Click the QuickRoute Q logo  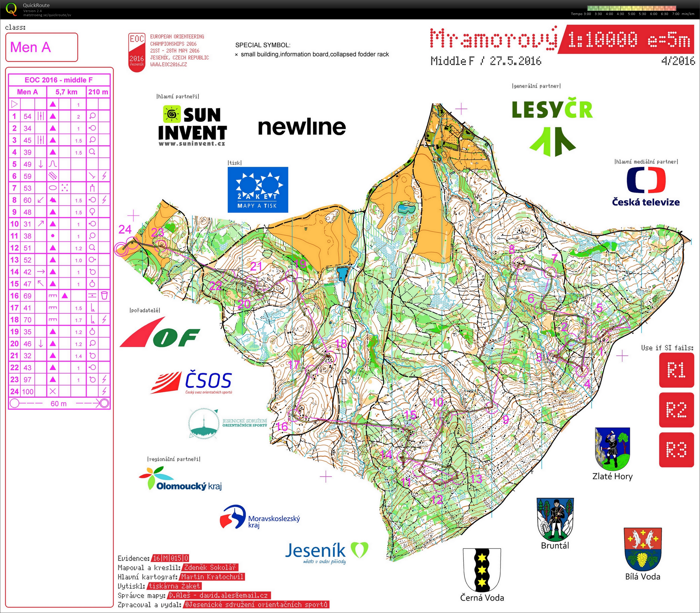coord(11,9)
